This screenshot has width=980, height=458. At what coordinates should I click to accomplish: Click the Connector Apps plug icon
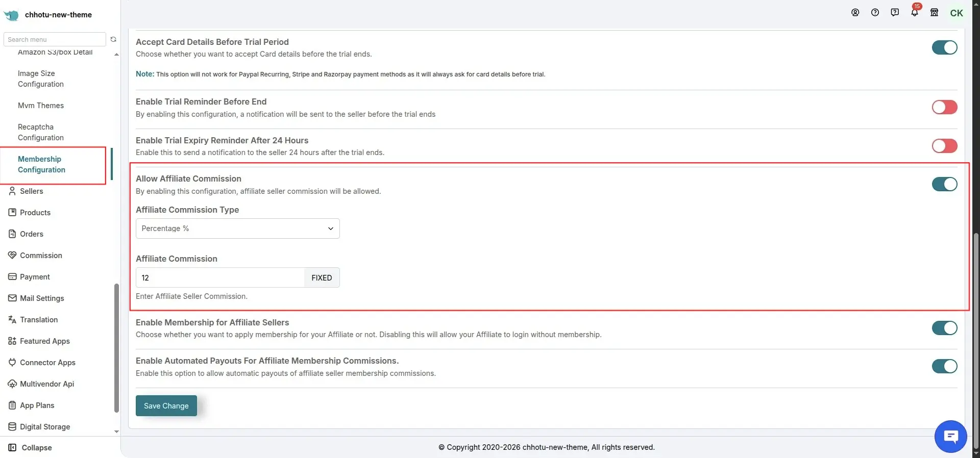pyautogui.click(x=12, y=363)
